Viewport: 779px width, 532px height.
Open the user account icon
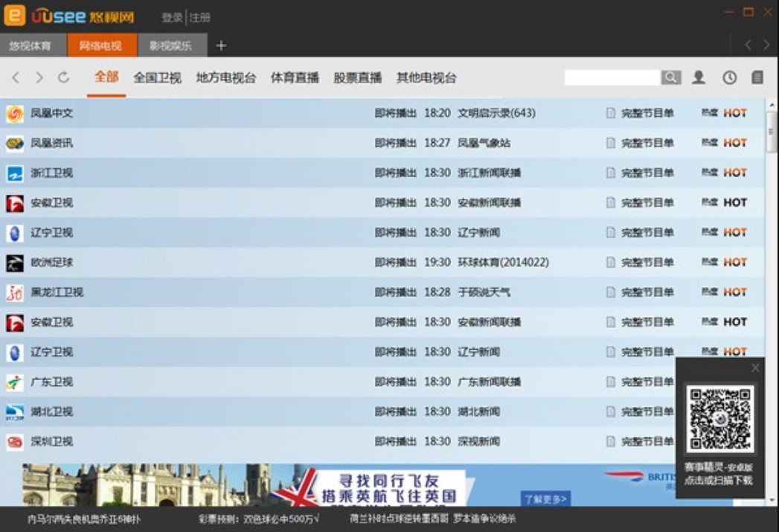click(x=698, y=77)
